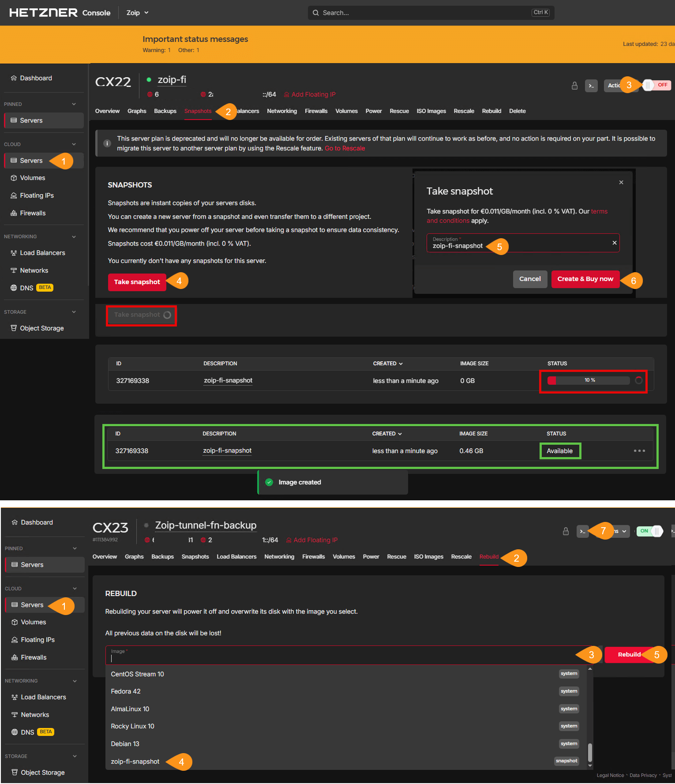Viewport: 675px width, 784px height.
Task: Open zoip-fi-snapshot link in the Available row
Action: coord(227,450)
